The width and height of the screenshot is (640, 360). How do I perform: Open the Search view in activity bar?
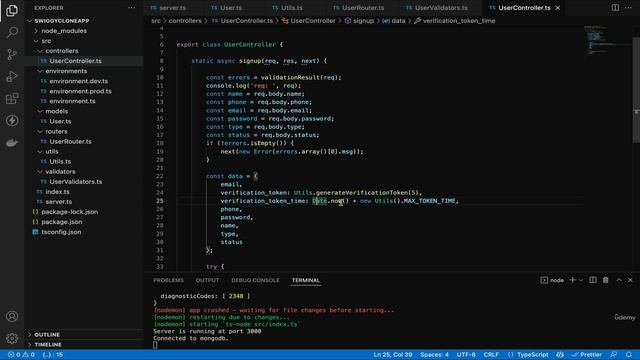(12, 32)
